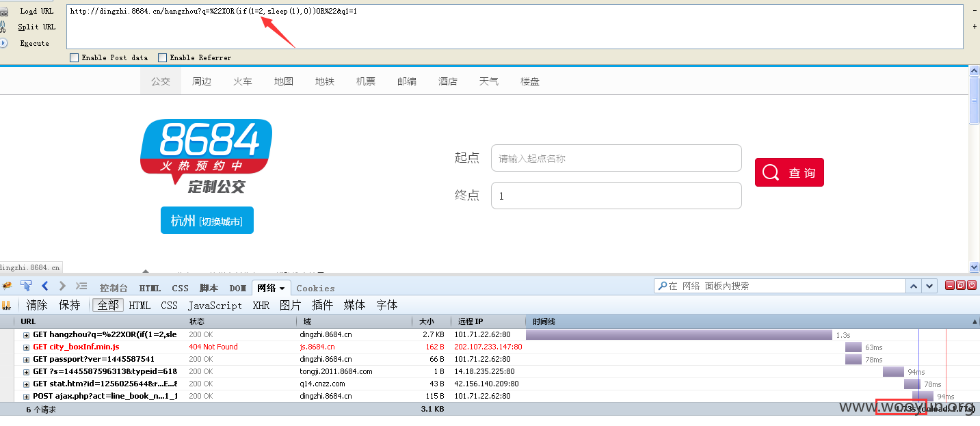This screenshot has height=426, width=980.
Task: Click the red 查询 search button
Action: [x=789, y=172]
